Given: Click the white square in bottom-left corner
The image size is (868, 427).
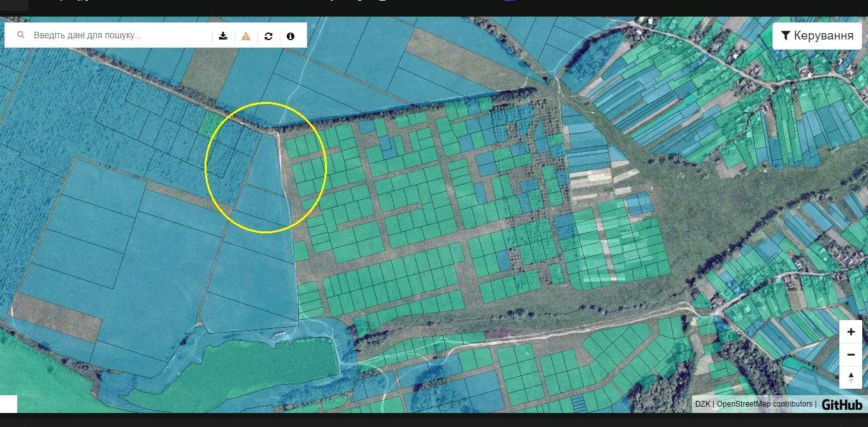Looking at the screenshot, I should point(8,404).
